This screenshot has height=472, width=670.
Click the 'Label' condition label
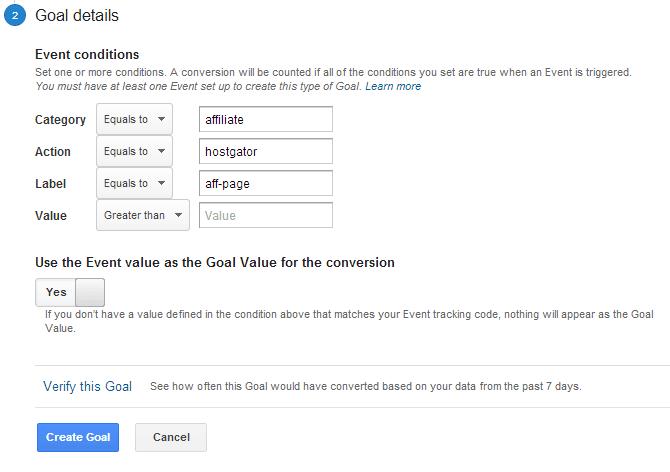(50, 184)
